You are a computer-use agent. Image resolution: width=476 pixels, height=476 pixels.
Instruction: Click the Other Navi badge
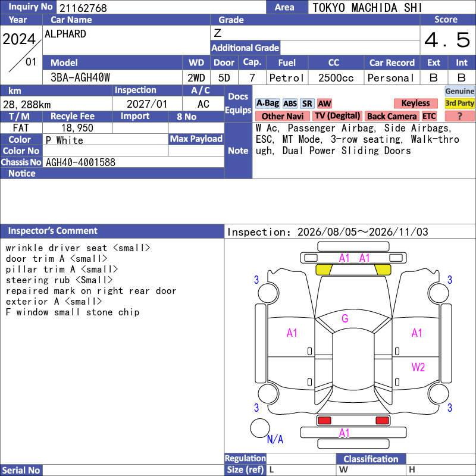[282, 116]
